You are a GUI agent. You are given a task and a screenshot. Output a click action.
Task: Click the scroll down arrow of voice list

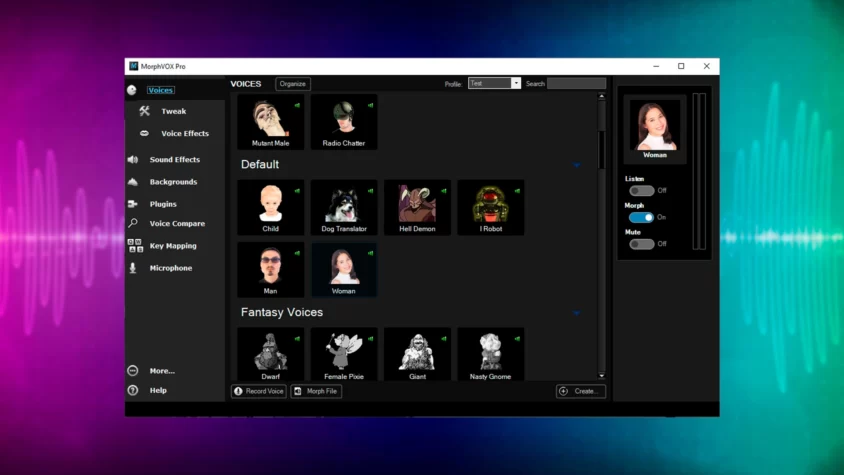602,375
